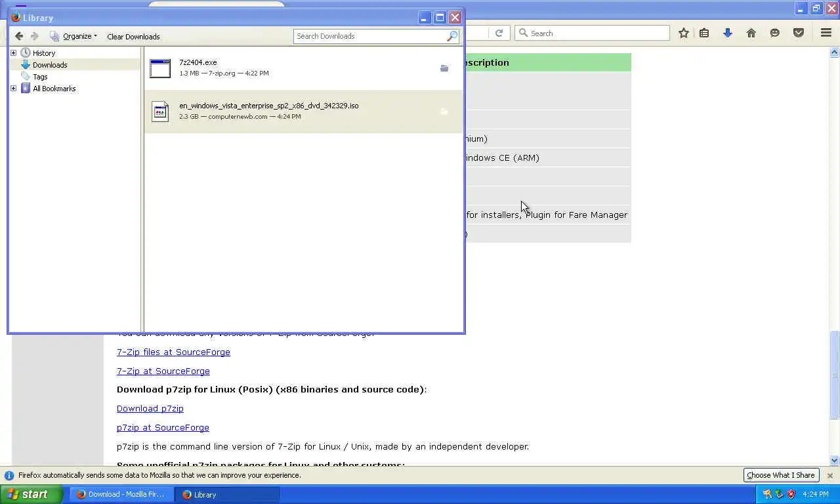The height and width of the screenshot is (504, 840).
Task: Select Tags in the Library sidebar
Action: [x=40, y=77]
